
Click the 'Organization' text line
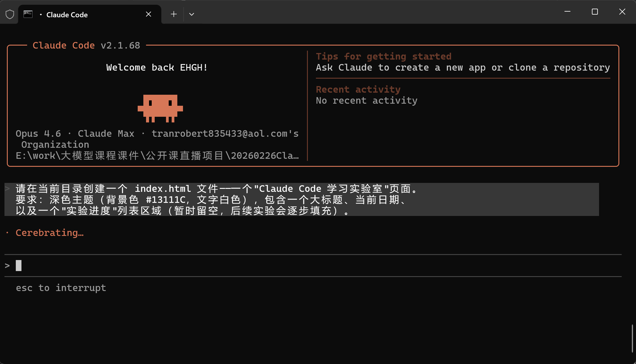(55, 145)
